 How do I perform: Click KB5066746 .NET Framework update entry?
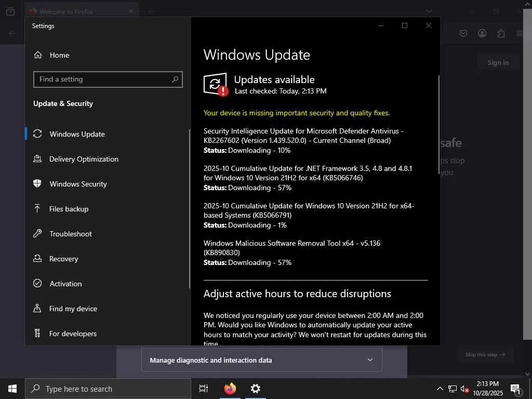(308, 178)
